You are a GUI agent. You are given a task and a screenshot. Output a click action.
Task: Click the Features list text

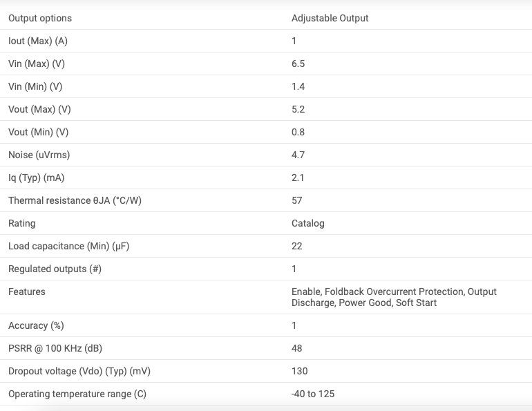coord(394,297)
